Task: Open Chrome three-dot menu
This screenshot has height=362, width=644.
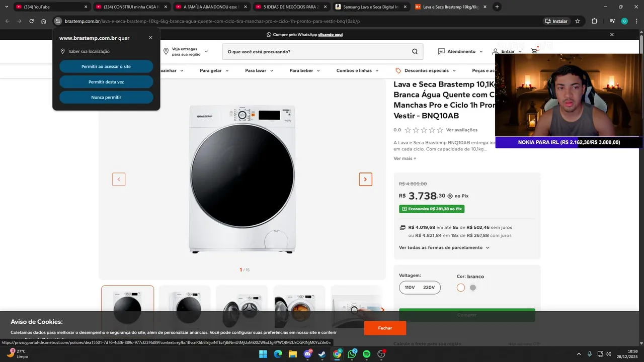Action: coord(635,21)
